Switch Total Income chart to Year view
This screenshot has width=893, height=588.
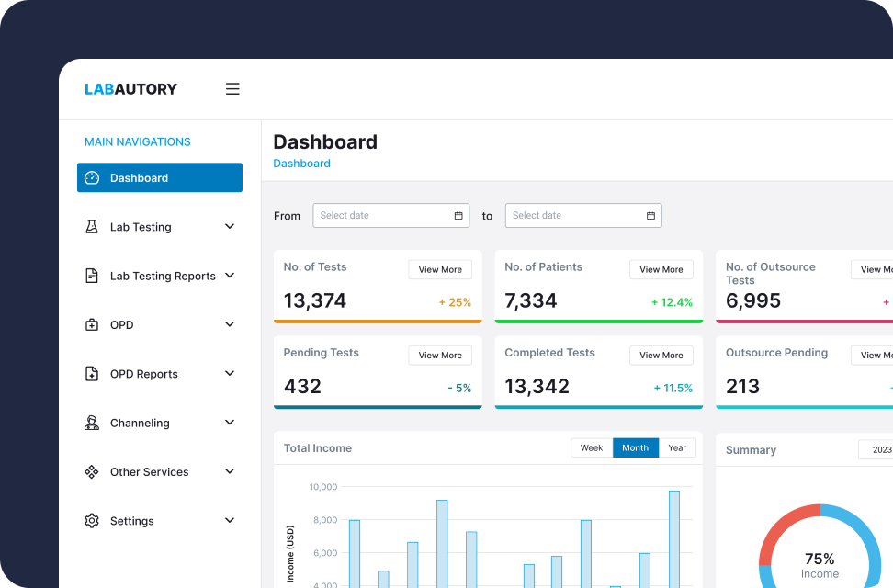pos(677,447)
